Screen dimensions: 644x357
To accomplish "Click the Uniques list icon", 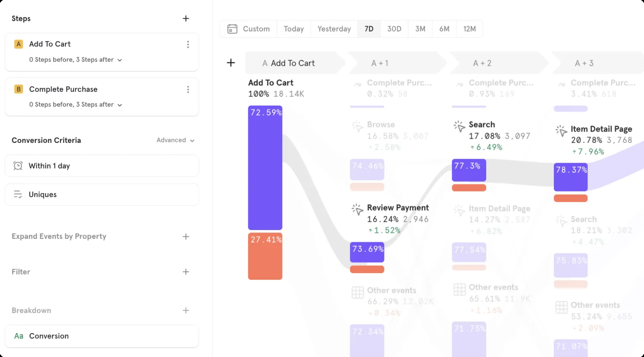I will pos(18,194).
